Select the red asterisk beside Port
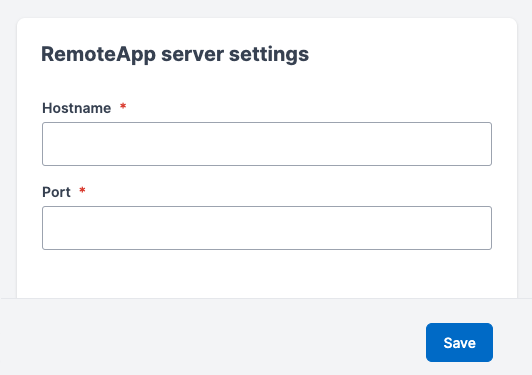The image size is (532, 375). 82,190
